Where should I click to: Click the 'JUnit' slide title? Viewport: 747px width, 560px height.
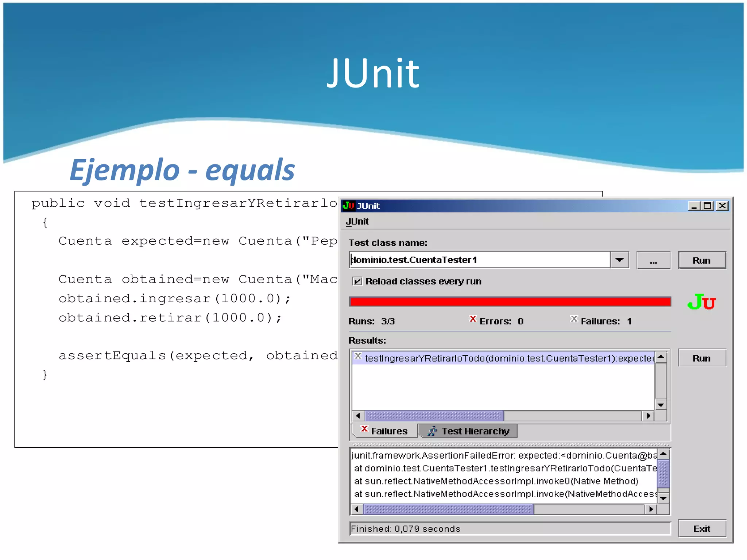373,74
